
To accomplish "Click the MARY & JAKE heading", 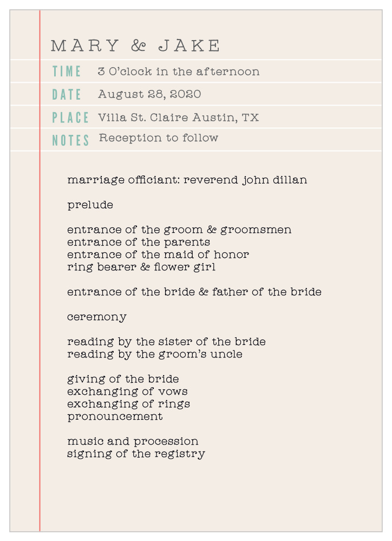I will [x=135, y=45].
